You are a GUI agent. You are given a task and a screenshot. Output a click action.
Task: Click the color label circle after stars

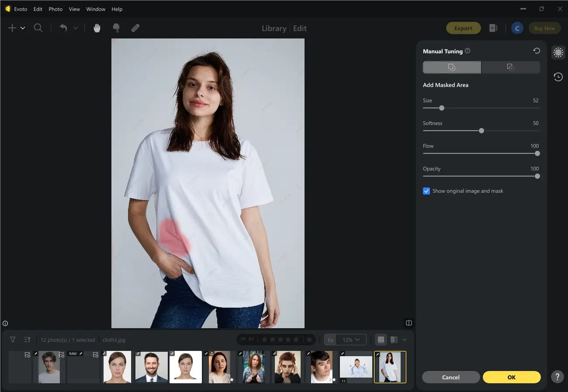point(309,340)
